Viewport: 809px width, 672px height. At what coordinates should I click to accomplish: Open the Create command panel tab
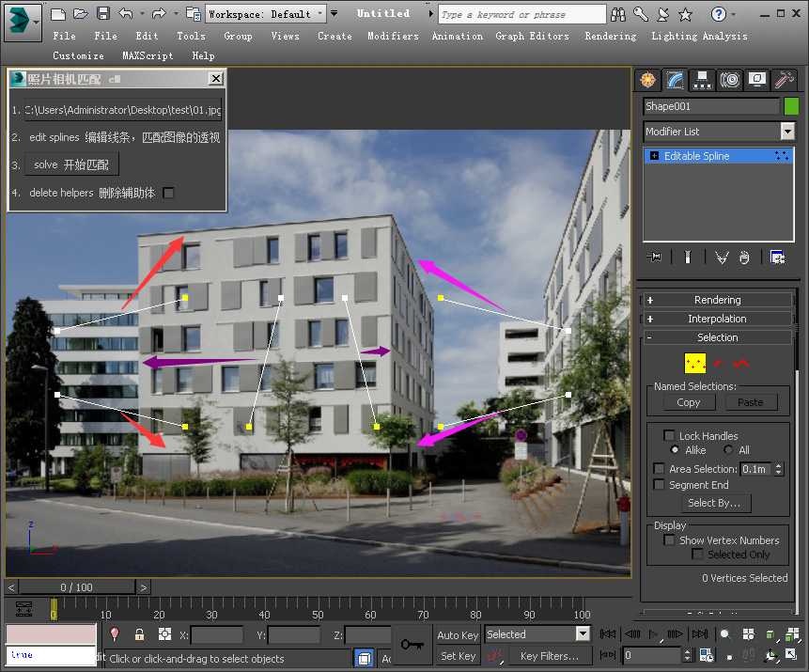click(646, 80)
